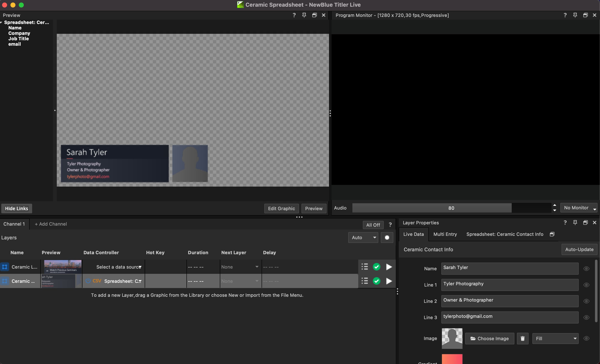600x364 pixels.
Task: Click the Audio level stepper arrows
Action: click(x=554, y=208)
